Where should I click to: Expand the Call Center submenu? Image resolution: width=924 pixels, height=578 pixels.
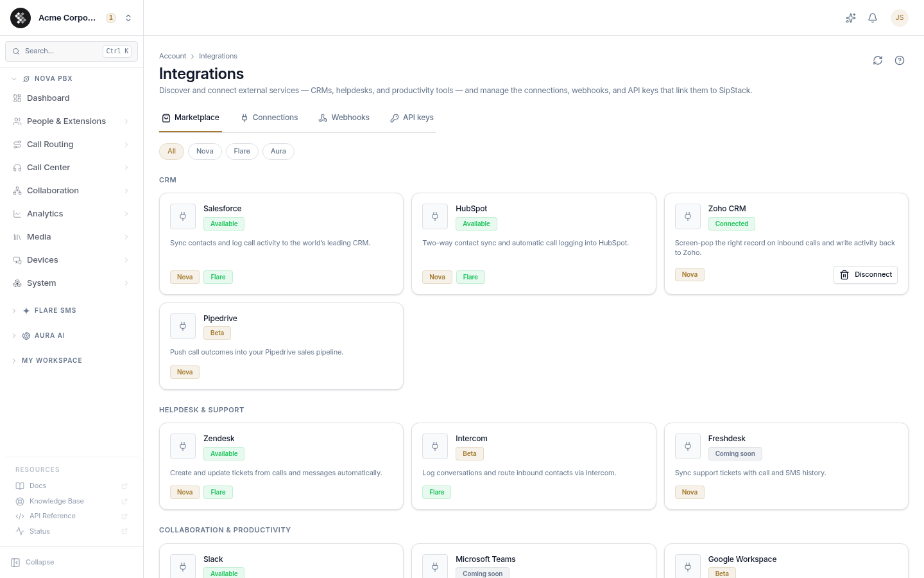click(71, 168)
